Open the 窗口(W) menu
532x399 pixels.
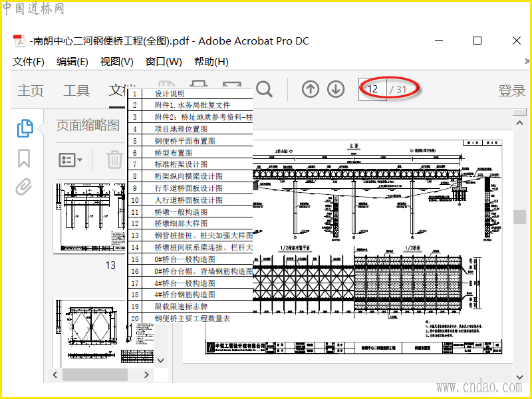[164, 62]
